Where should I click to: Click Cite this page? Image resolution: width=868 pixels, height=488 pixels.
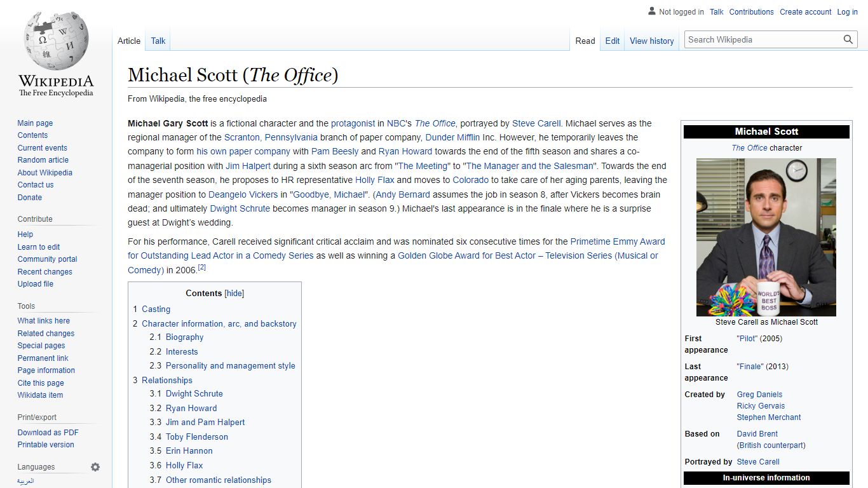point(41,383)
